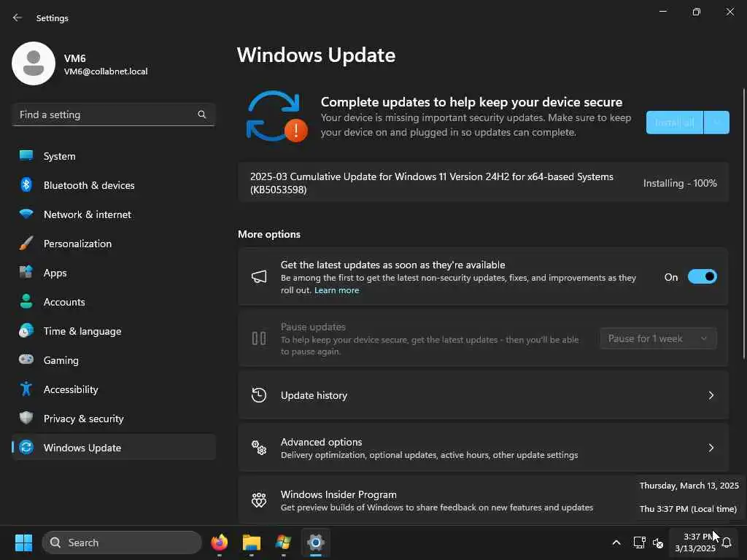Image resolution: width=747 pixels, height=560 pixels.
Task: Click the back arrow in Settings header
Action: click(x=18, y=17)
